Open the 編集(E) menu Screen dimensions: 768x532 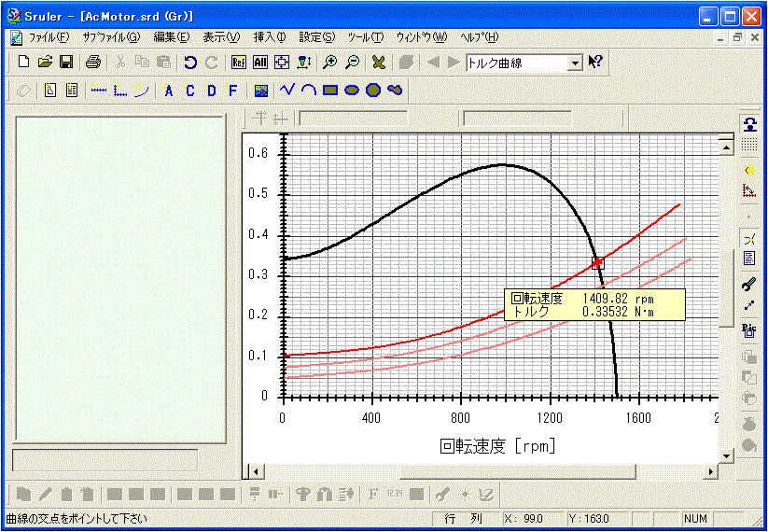point(172,37)
